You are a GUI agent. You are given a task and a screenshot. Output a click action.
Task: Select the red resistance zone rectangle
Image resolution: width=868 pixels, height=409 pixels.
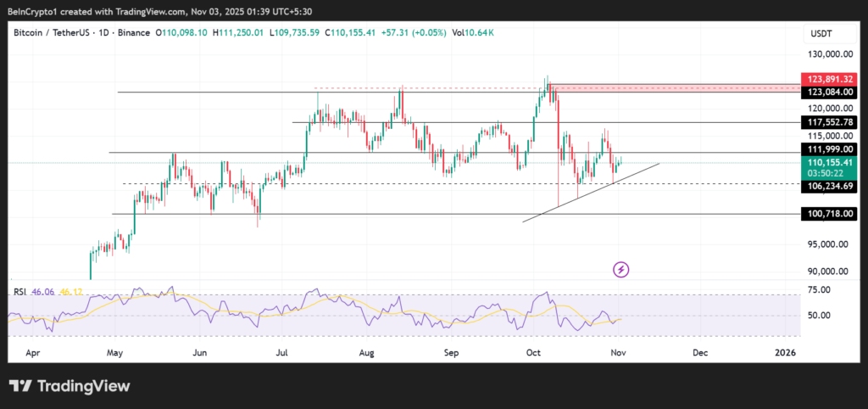point(674,87)
